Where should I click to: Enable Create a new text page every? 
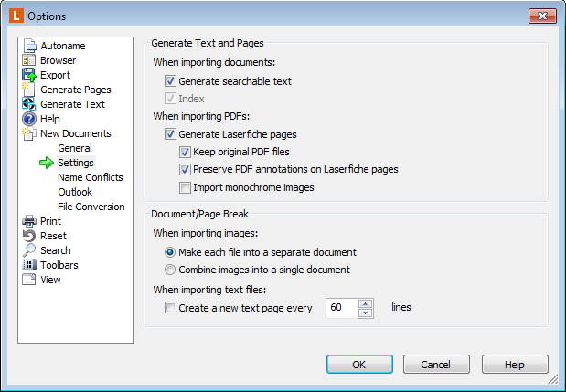[x=170, y=308]
